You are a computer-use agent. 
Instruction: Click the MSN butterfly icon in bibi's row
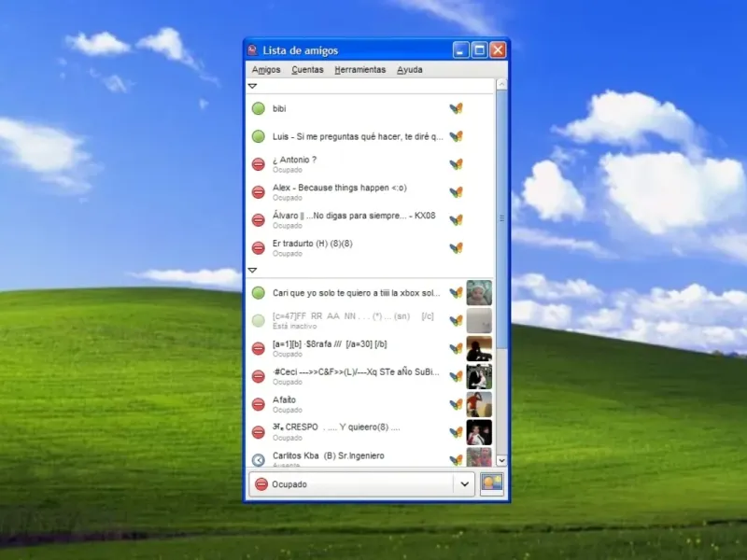(x=456, y=108)
